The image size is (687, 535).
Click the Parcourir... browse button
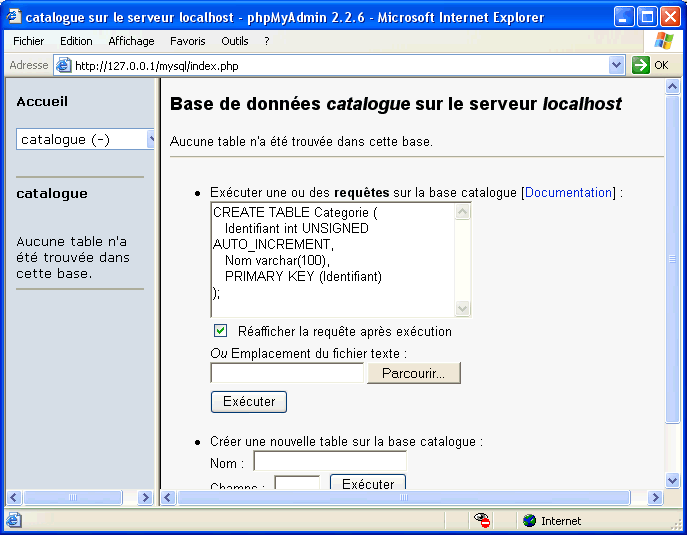click(414, 373)
